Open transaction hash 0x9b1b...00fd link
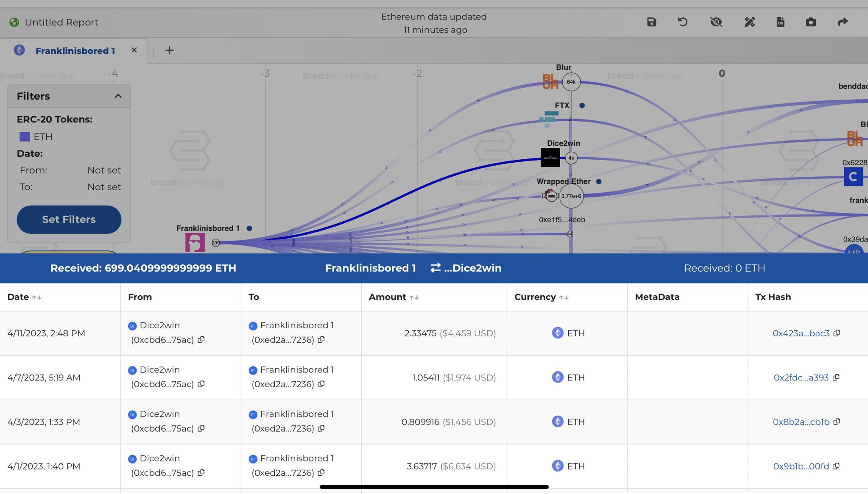The width and height of the screenshot is (868, 494). (801, 466)
